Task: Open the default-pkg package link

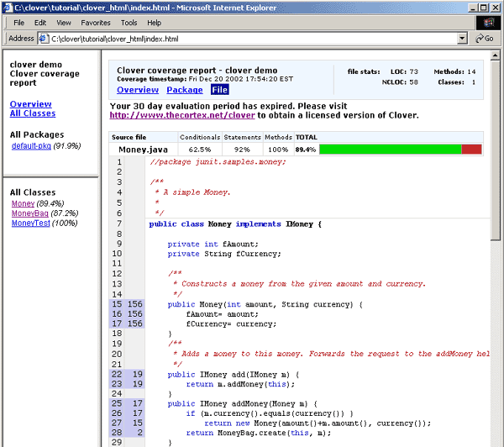Action: (31, 146)
